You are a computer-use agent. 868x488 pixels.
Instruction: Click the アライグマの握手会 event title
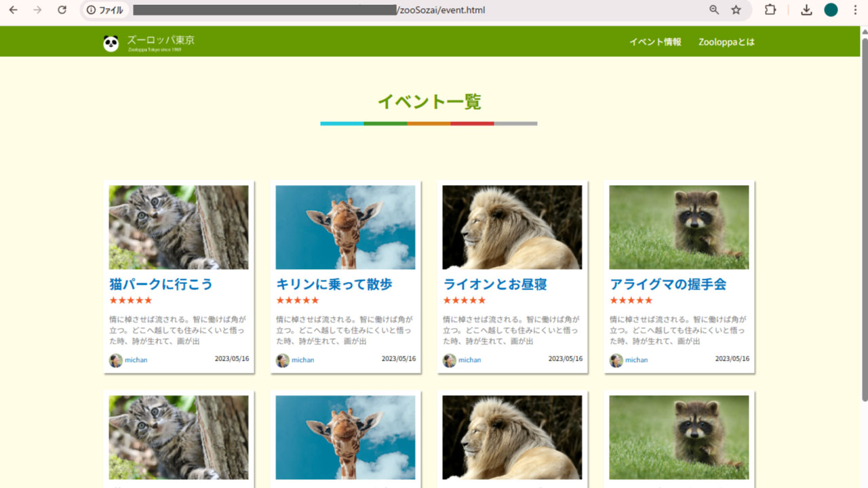pos(668,284)
